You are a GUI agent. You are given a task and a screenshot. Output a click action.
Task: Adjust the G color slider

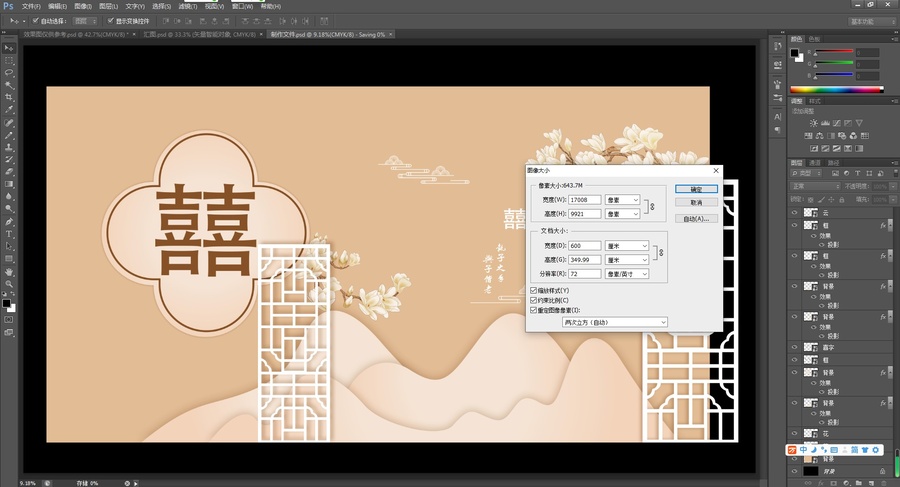point(833,64)
